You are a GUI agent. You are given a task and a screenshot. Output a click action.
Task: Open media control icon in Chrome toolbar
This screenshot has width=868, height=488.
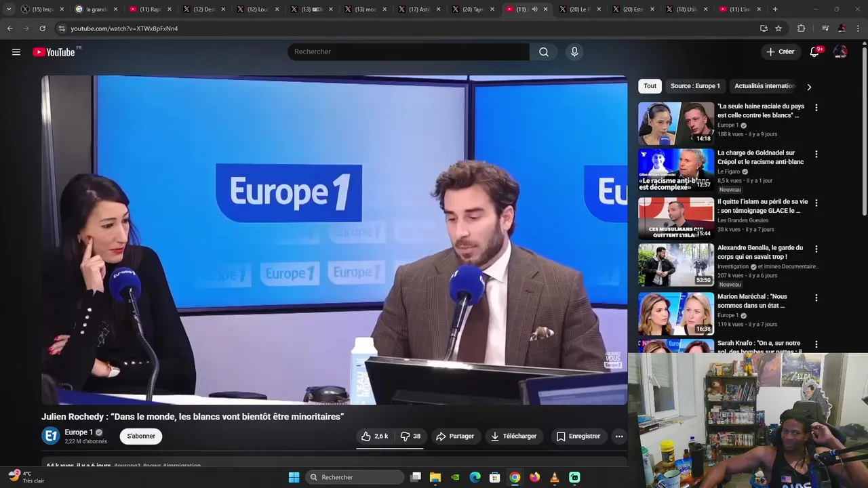coord(825,28)
